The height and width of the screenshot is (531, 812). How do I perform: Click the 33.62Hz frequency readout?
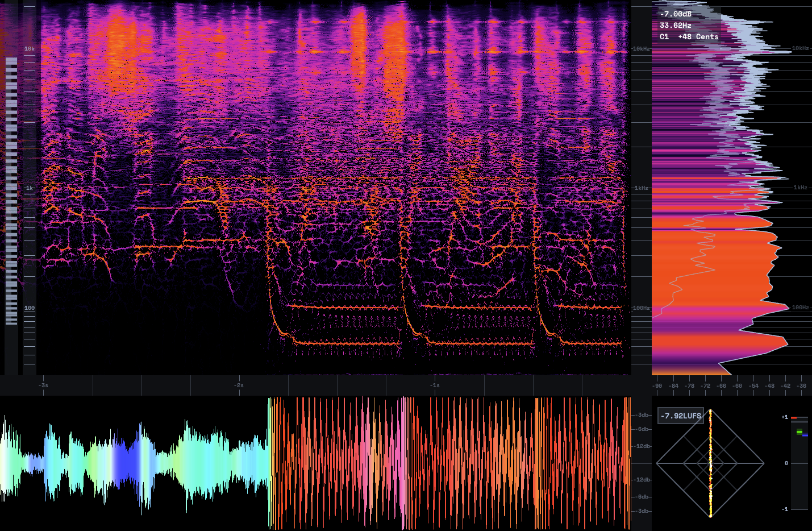[676, 25]
